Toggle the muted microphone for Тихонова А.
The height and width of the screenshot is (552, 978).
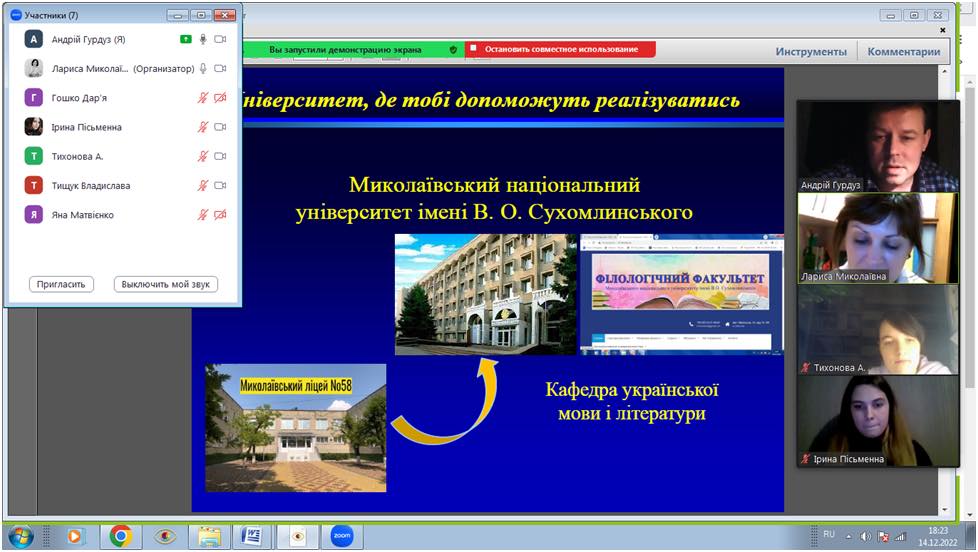tap(203, 156)
